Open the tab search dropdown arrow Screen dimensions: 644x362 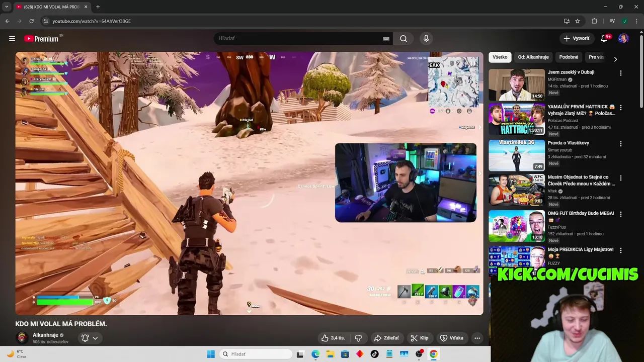coord(7,7)
